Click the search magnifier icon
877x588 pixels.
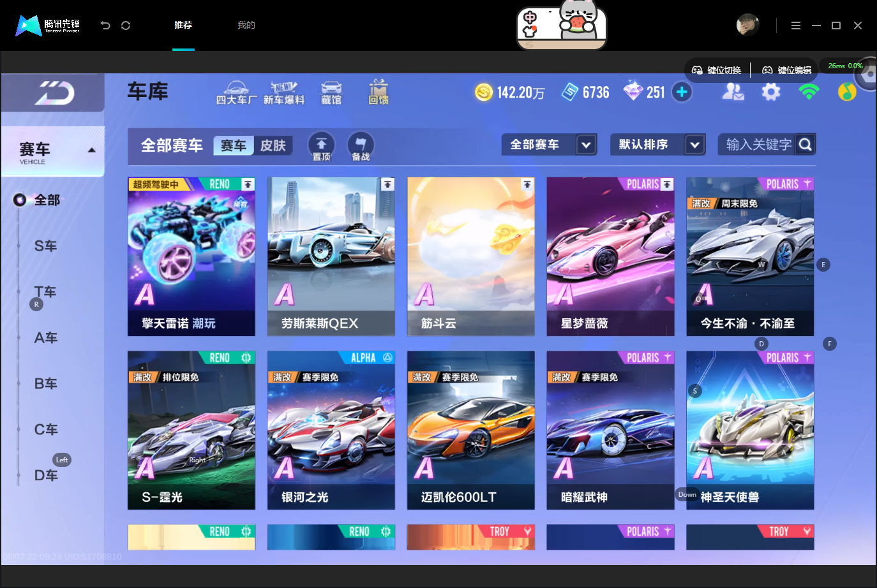[806, 145]
